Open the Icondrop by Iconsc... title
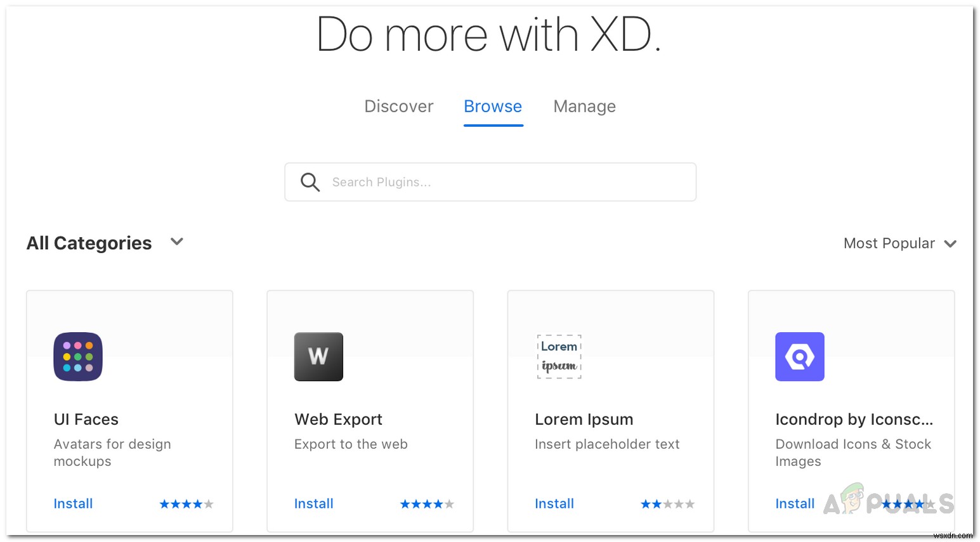The width and height of the screenshot is (980, 542). pyautogui.click(x=854, y=419)
